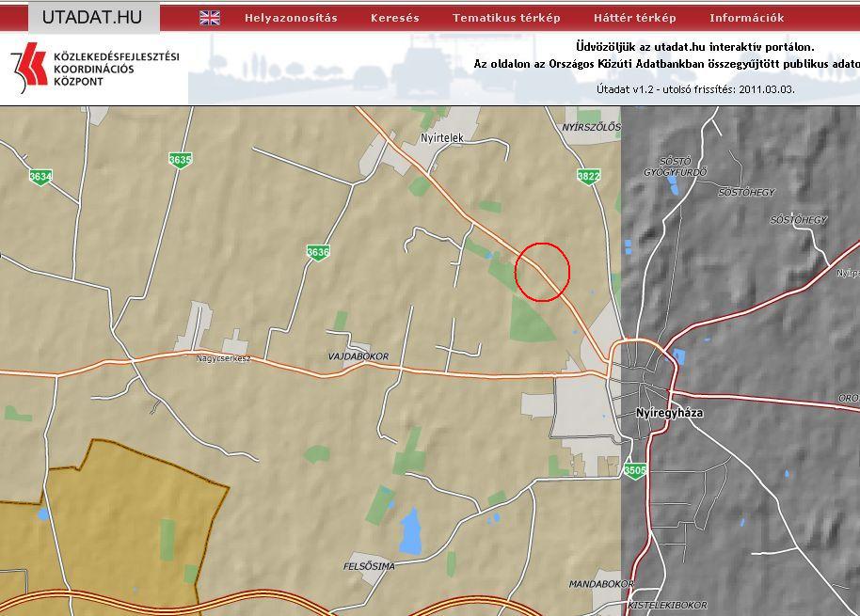Open the Információk menu
The width and height of the screenshot is (860, 616).
(x=746, y=18)
